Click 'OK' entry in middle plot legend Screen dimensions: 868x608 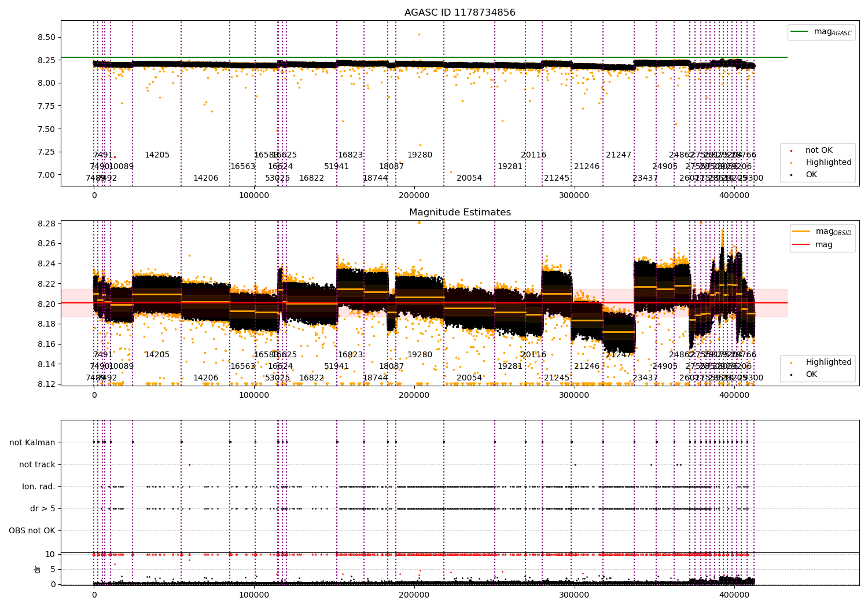tap(811, 374)
